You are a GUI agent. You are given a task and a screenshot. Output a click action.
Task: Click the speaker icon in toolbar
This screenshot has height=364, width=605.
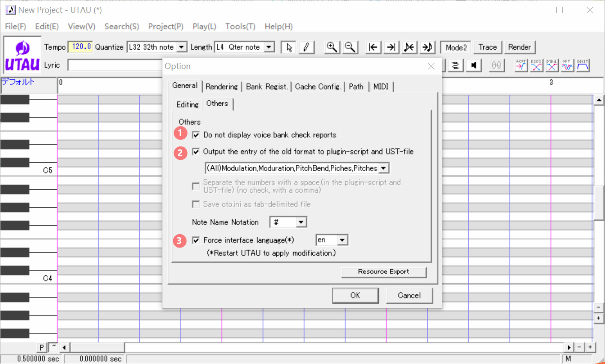pyautogui.click(x=473, y=65)
